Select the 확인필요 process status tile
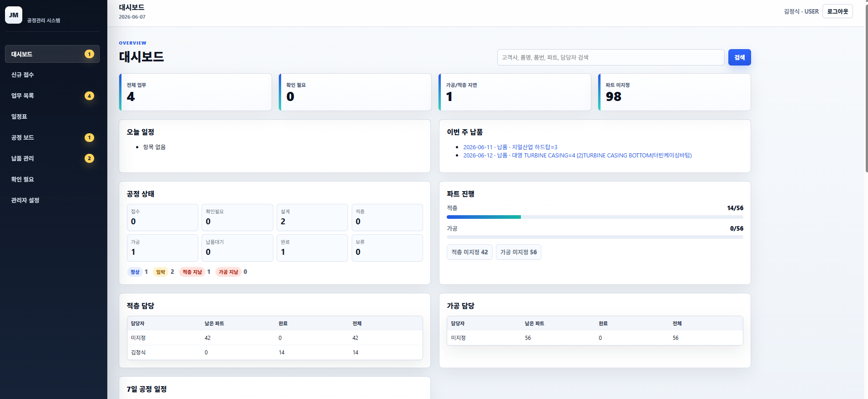This screenshot has width=868, height=399. [x=237, y=217]
